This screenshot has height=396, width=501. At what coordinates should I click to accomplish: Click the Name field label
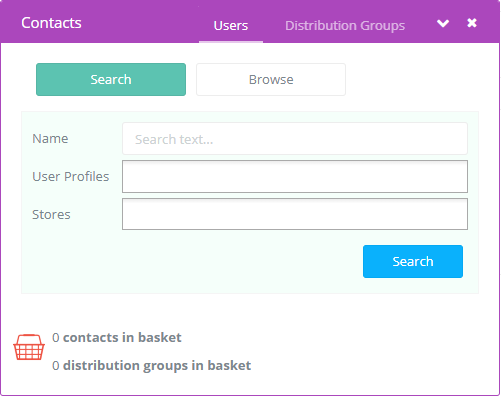(x=50, y=139)
